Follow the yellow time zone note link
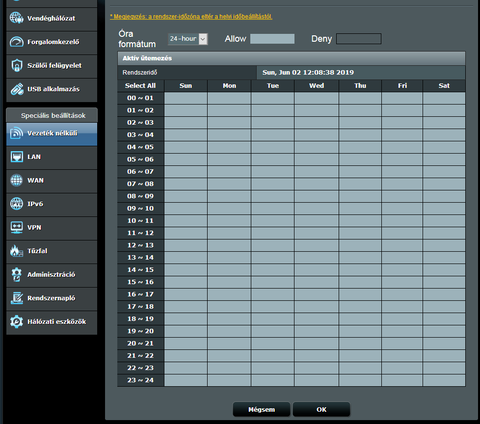This screenshot has height=424, width=480. click(191, 16)
